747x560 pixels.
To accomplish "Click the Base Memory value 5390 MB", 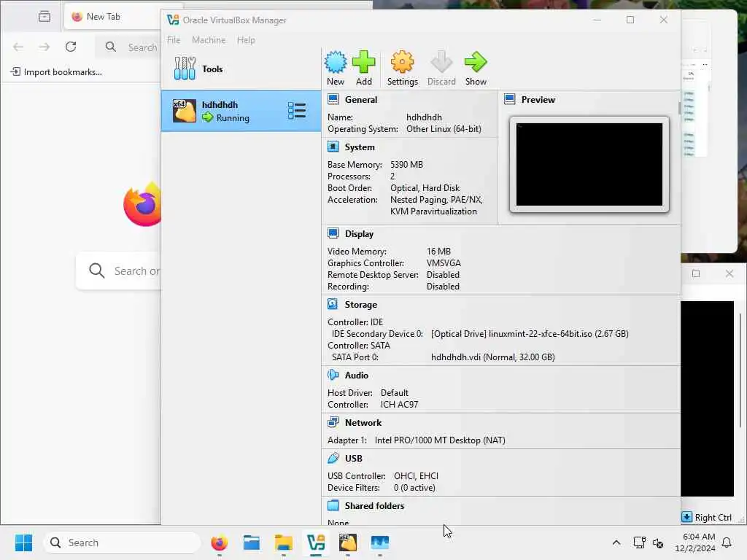I will [x=406, y=165].
